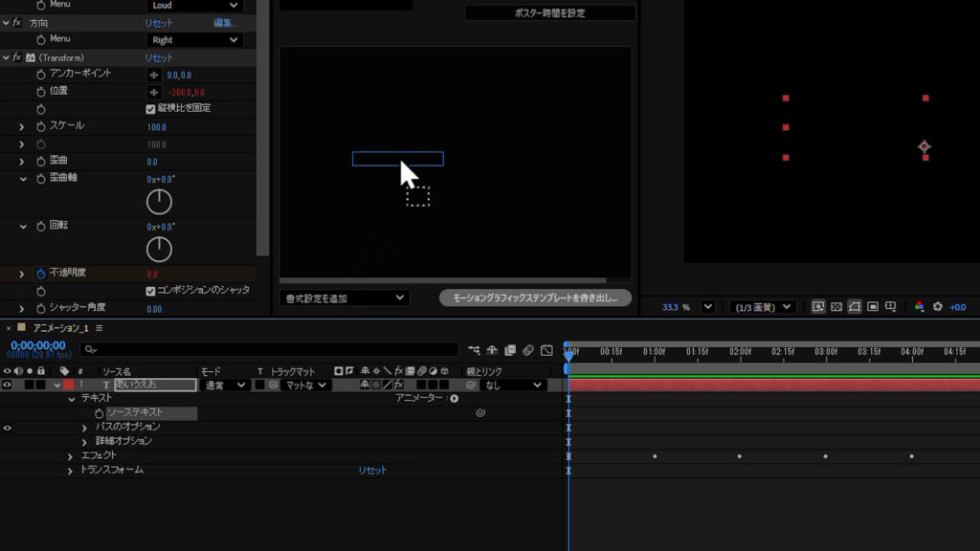This screenshot has height=551, width=980.
Task: Select the アニメーション_1 timeline tab
Action: [60, 327]
